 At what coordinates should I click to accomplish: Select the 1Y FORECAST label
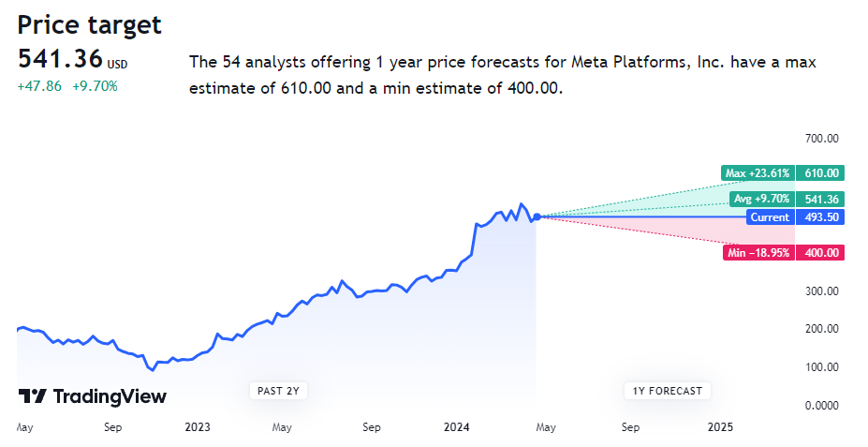click(x=665, y=391)
